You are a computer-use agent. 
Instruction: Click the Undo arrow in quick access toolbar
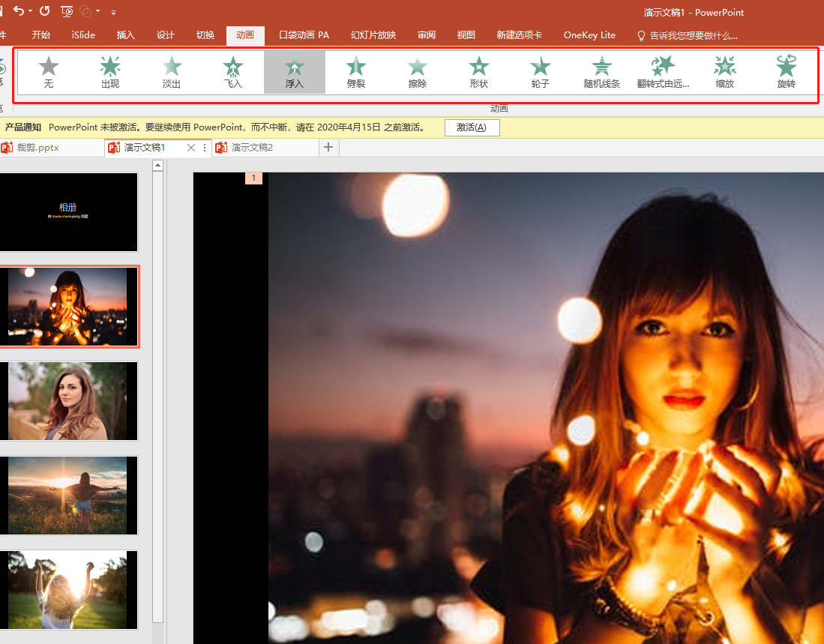pyautogui.click(x=18, y=11)
